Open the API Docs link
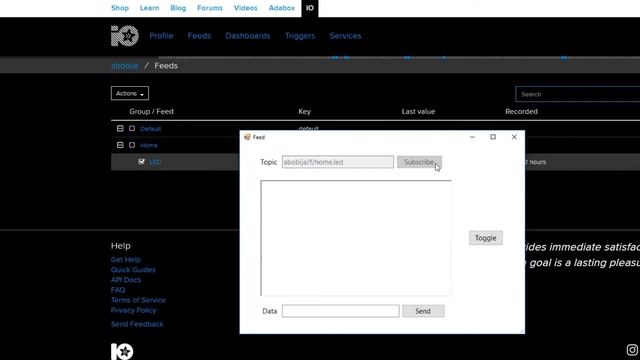Viewport: 640px width, 360px height. 126,280
